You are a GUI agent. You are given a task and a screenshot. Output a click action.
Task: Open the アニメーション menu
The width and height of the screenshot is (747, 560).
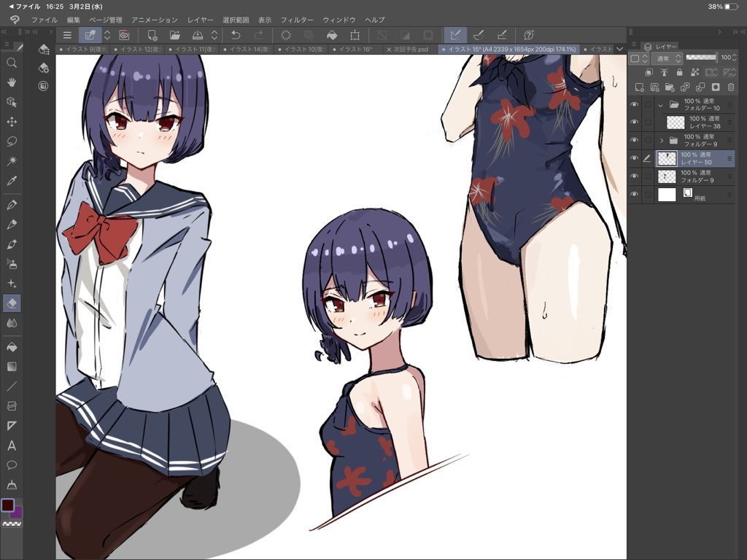point(155,20)
